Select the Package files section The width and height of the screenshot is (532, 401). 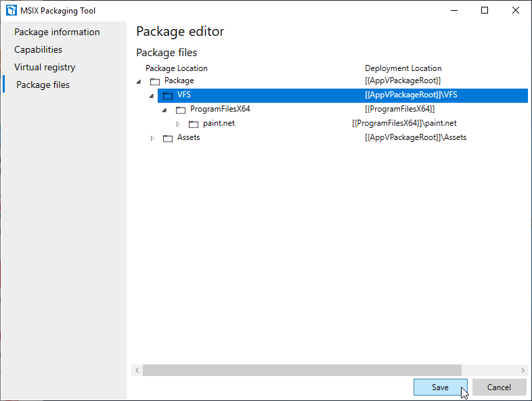click(x=43, y=85)
